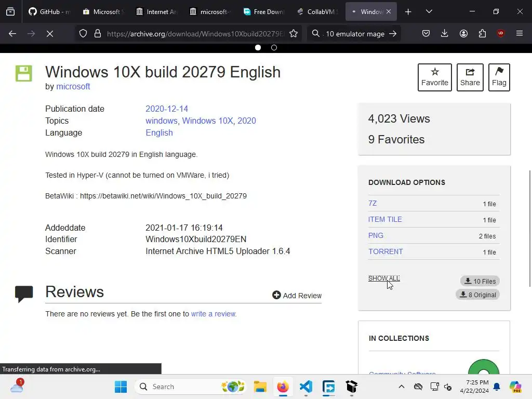Bookmark this page with star icon
532x399 pixels.
tap(294, 34)
